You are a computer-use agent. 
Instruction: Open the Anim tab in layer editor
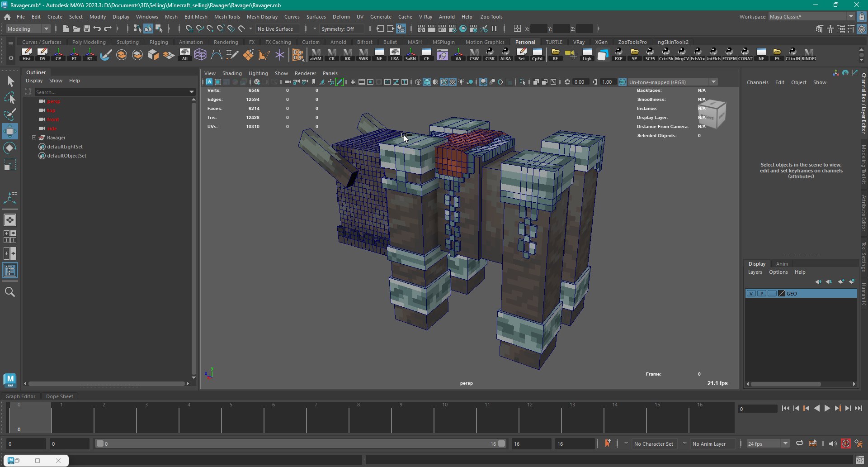782,264
